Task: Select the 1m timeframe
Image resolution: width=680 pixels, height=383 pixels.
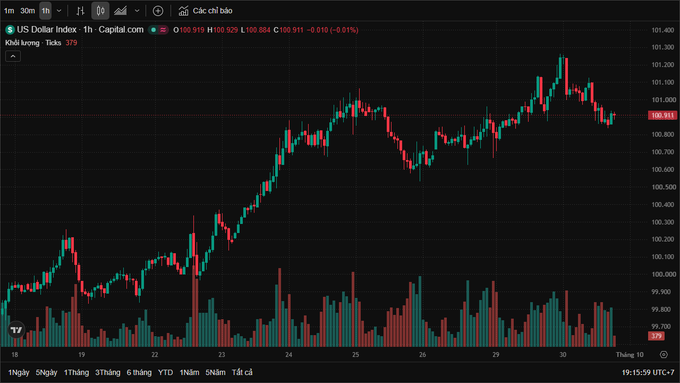Action: tap(9, 11)
